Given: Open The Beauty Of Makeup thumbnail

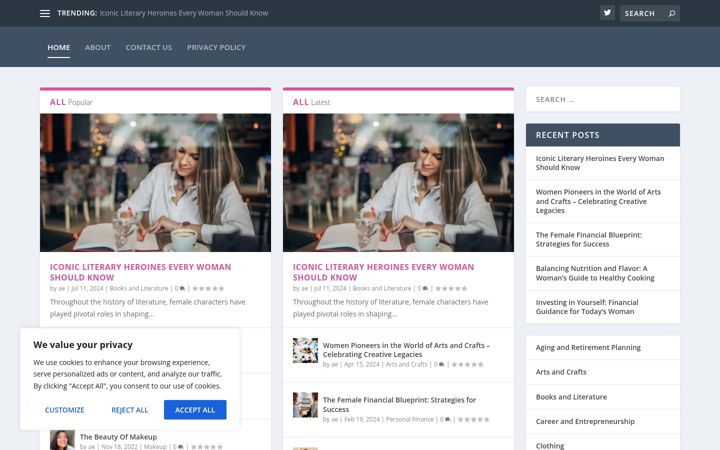Looking at the screenshot, I should tap(62, 440).
